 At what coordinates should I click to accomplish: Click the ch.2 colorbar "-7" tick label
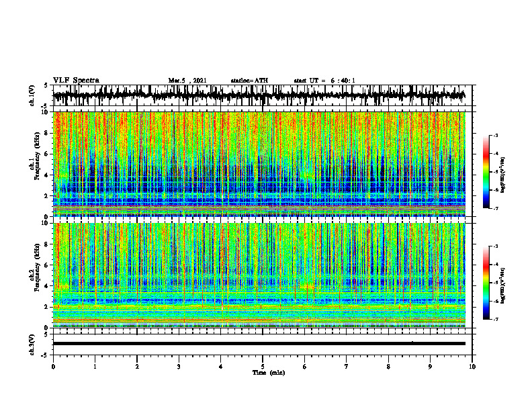[x=496, y=319]
